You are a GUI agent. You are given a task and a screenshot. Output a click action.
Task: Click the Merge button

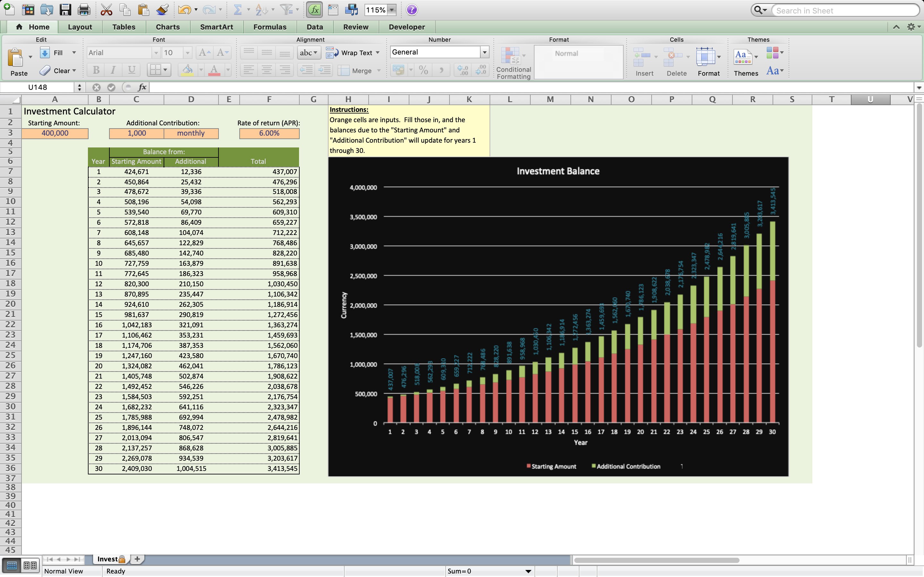359,71
